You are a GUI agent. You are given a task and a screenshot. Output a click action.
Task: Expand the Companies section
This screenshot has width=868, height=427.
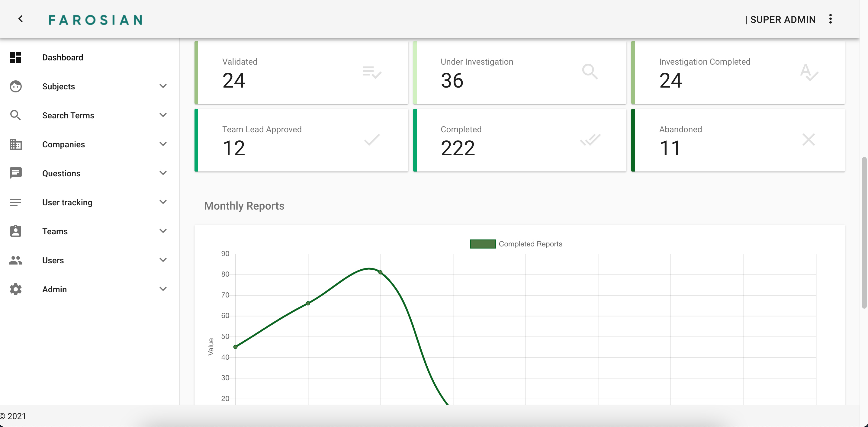[163, 144]
